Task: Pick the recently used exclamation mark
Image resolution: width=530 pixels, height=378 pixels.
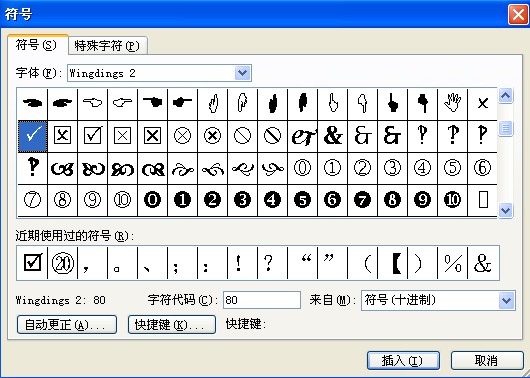Action: (242, 263)
